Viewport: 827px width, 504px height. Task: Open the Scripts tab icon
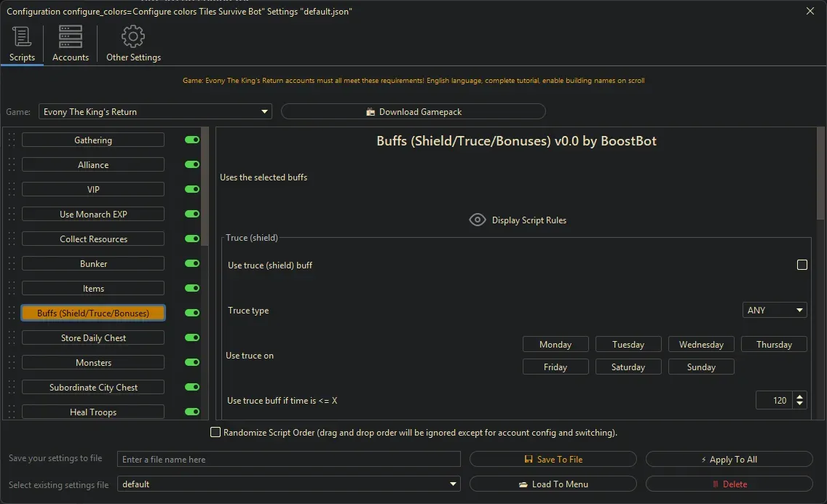click(22, 37)
